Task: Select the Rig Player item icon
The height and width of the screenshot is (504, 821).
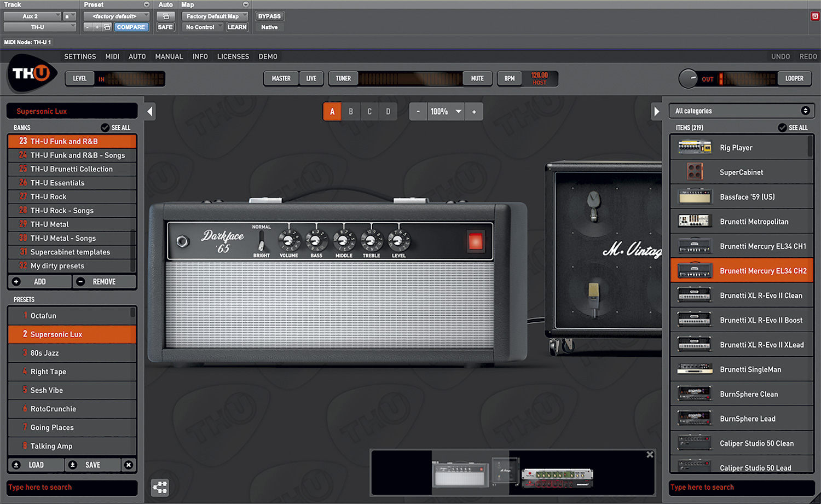Action: [694, 147]
